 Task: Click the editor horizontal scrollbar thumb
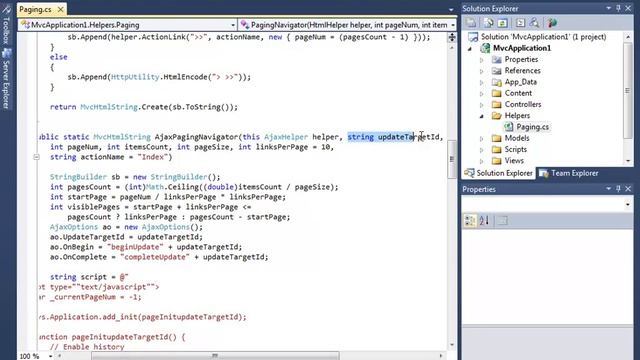pyautogui.click(x=215, y=356)
